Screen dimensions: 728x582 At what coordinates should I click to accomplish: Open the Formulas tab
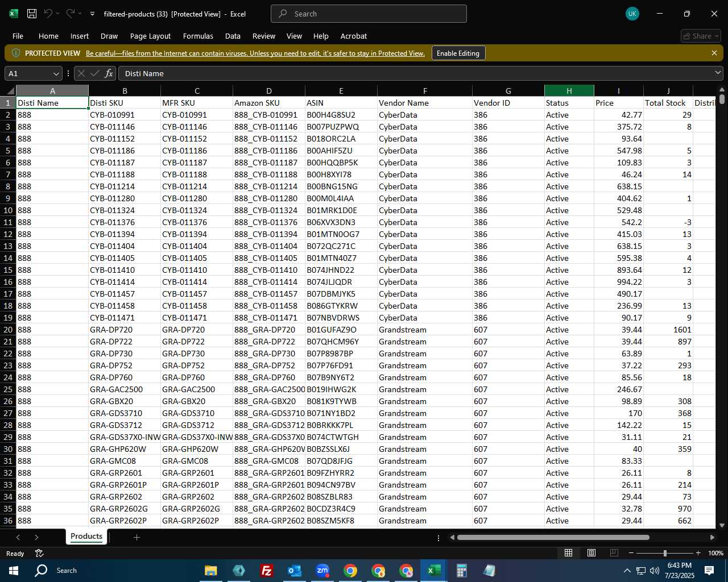point(198,36)
